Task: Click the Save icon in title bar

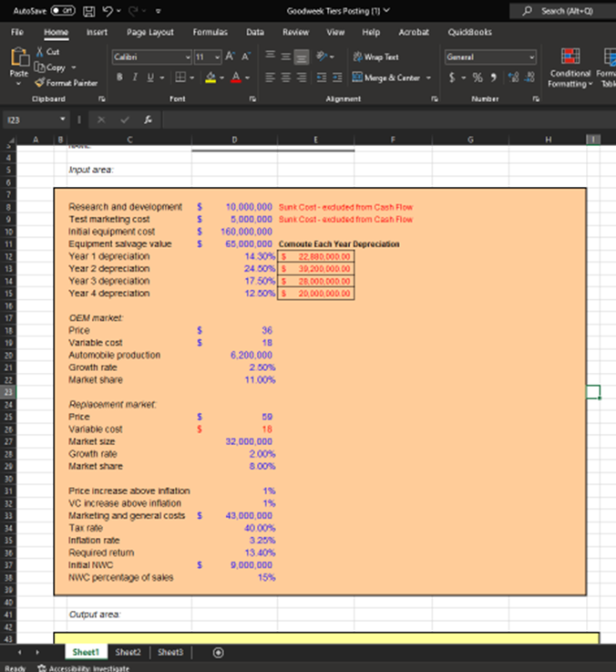Action: (88, 11)
